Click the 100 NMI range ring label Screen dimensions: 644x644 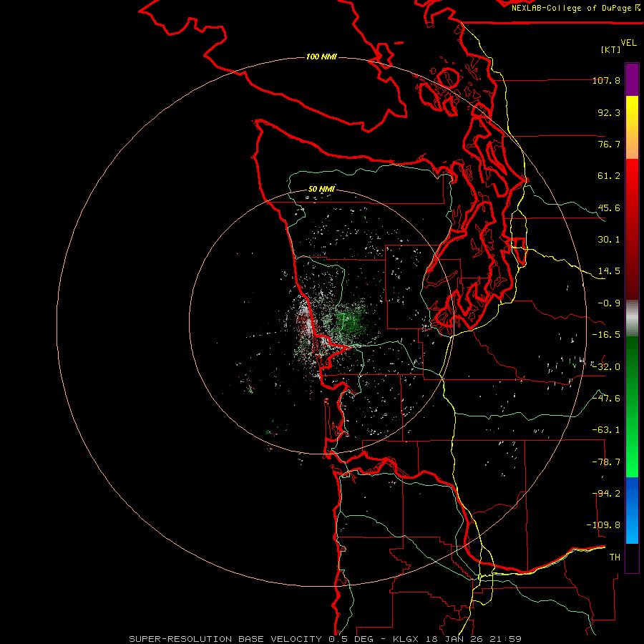(321, 57)
